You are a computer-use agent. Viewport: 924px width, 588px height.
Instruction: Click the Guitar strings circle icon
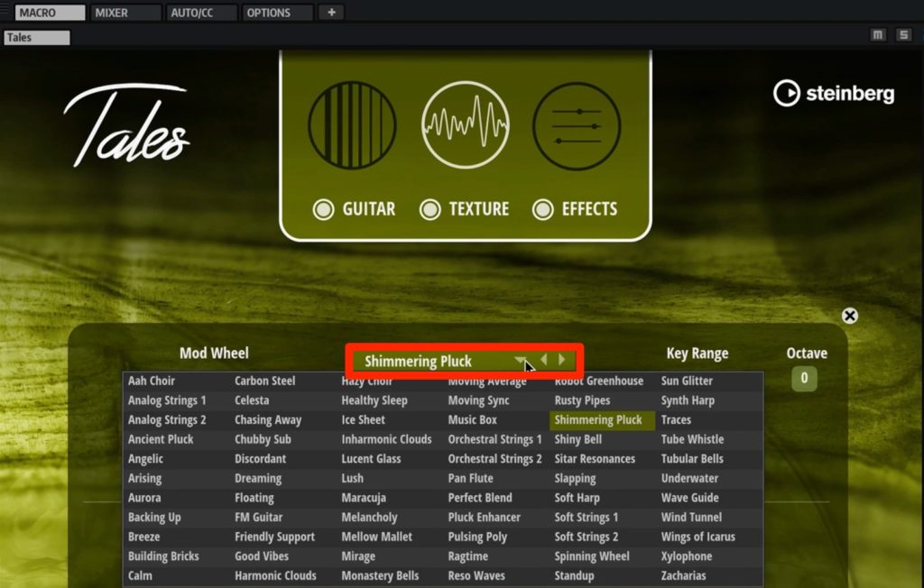point(352,125)
